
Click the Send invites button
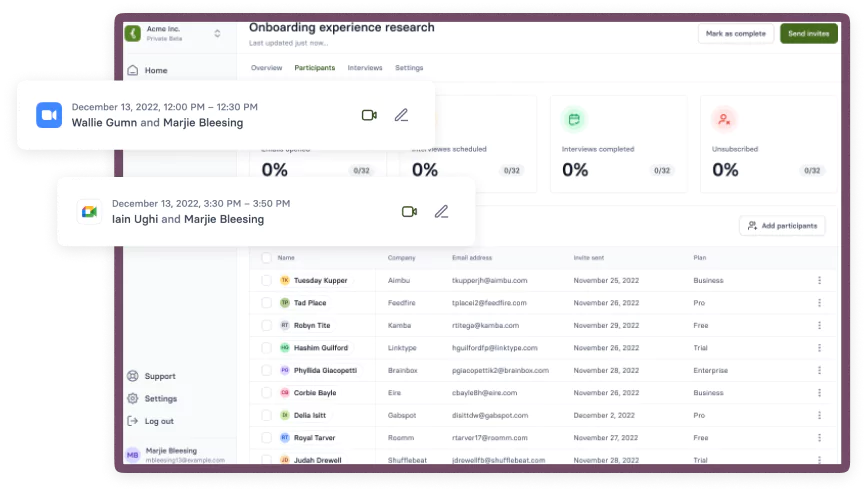click(808, 34)
